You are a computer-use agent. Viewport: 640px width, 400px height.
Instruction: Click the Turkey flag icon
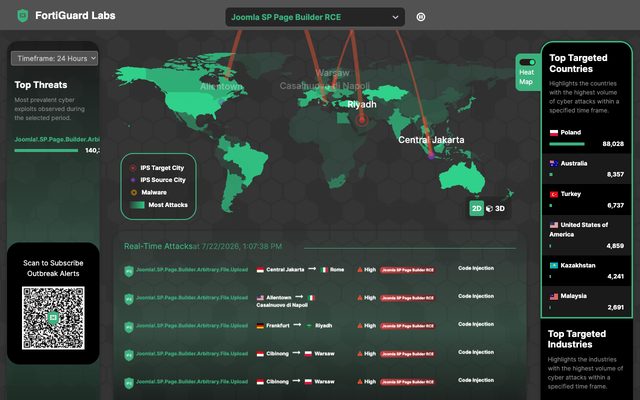554,194
